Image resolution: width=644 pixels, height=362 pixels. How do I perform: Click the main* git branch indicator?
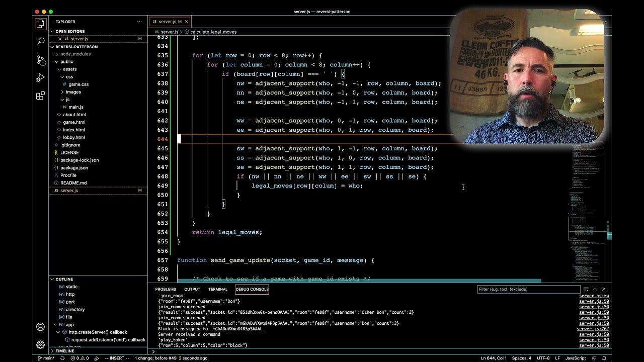[46, 358]
